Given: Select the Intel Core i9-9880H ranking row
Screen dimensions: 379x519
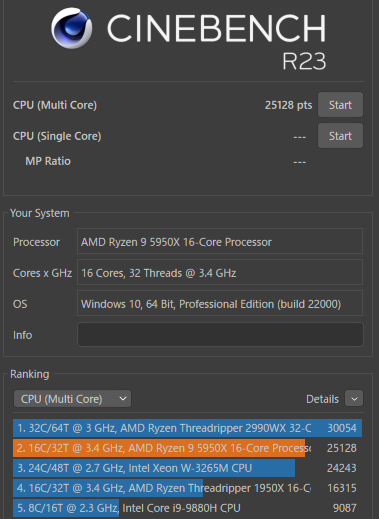Looking at the screenshot, I should click(x=187, y=508).
